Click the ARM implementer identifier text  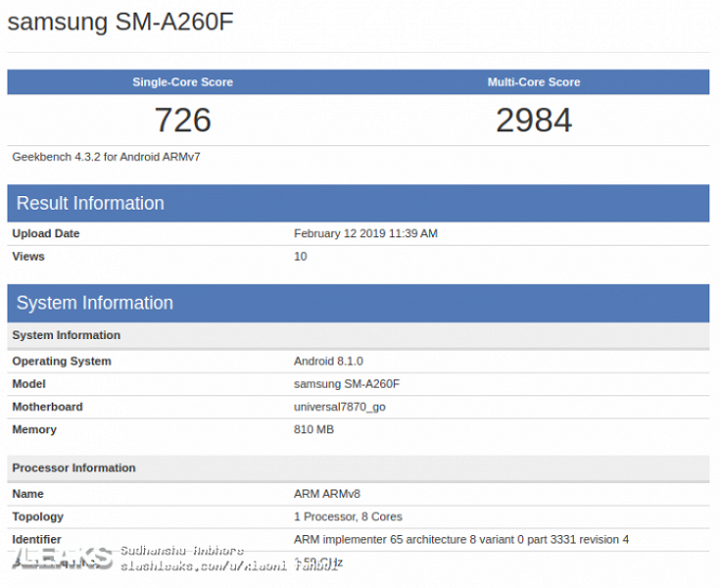(460, 539)
